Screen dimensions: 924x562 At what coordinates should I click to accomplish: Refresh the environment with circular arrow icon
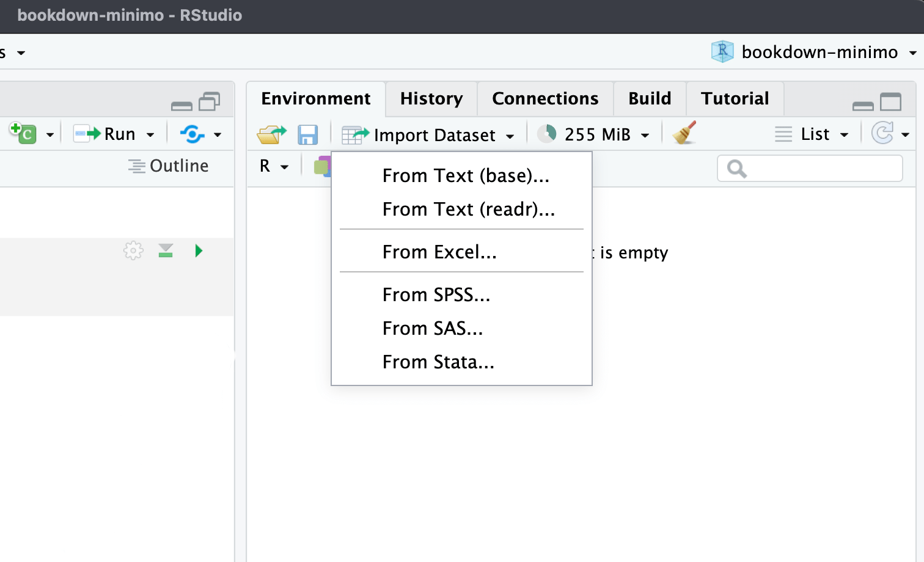pos(882,133)
